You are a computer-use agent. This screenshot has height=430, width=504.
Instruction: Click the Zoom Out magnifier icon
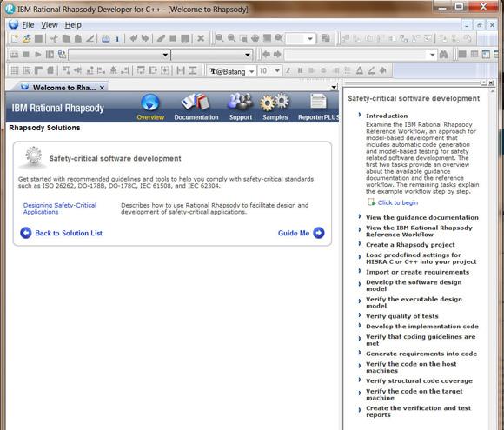coord(231,38)
